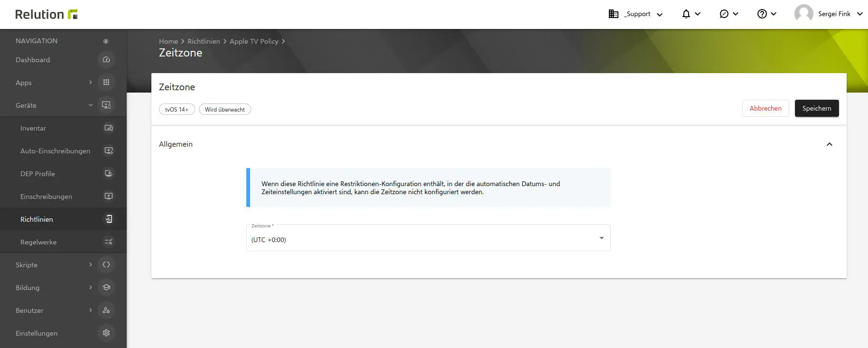The image size is (868, 348).
Task: Click the Benutzer users icon
Action: pyautogui.click(x=106, y=310)
